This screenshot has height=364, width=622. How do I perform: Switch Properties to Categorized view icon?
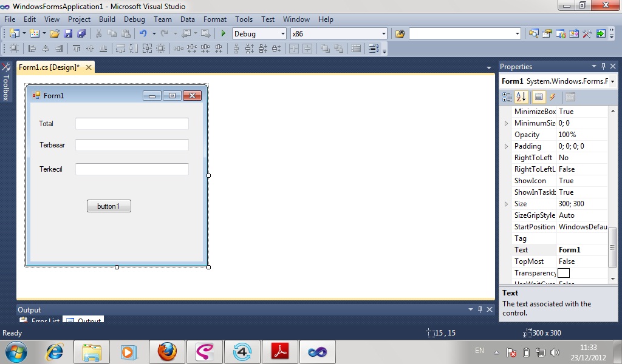tap(507, 97)
